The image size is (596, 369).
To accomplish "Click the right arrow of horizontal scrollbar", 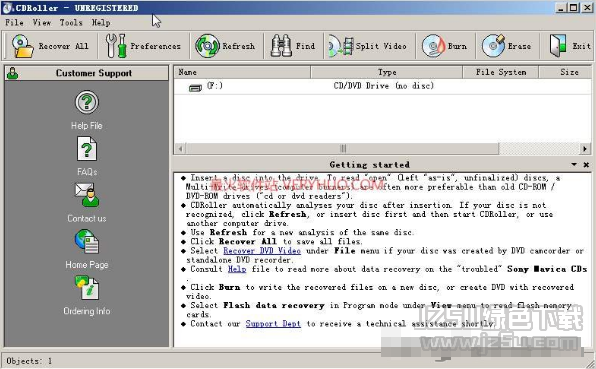I will tap(585, 149).
